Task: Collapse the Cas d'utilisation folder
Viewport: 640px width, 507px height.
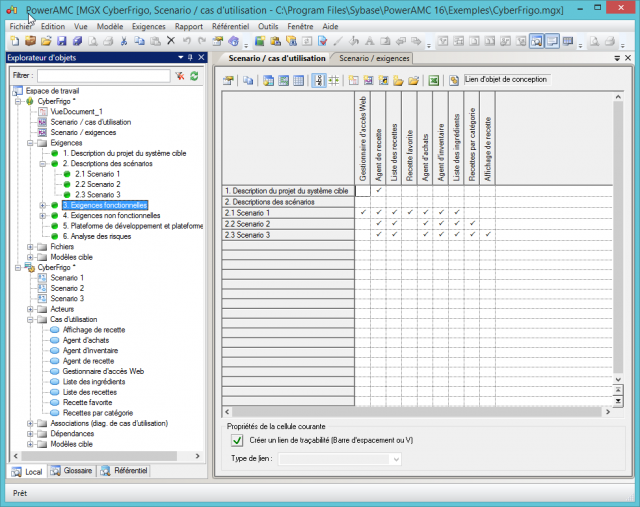Action: [30, 320]
